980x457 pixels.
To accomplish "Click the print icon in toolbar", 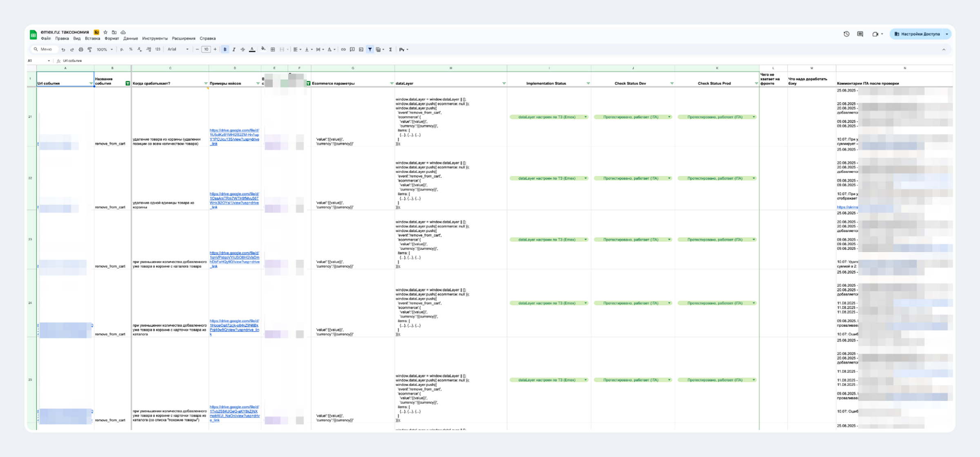I will (x=81, y=49).
